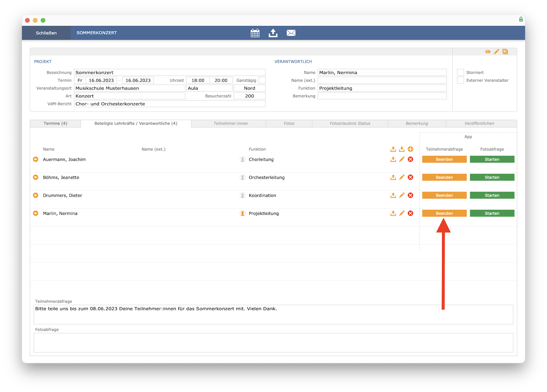Delete the Drummers, Dieter entry
Screen dimensions: 547x392
(410, 195)
